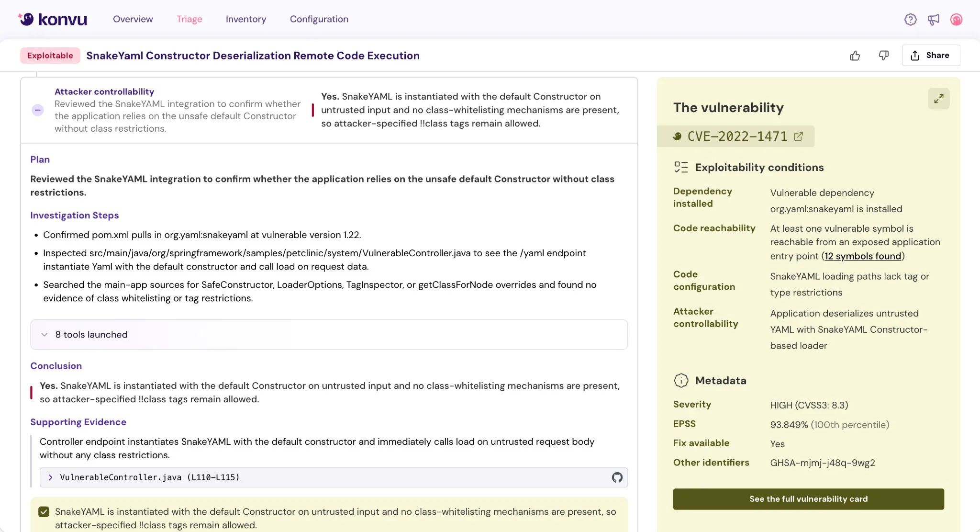The image size is (980, 532).
Task: Click the GitHub icon next to VulnerableController.java
Action: [616, 477]
